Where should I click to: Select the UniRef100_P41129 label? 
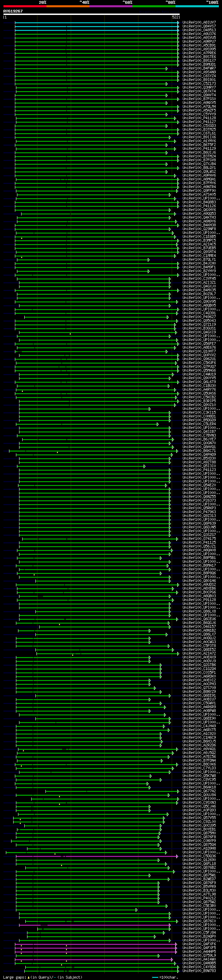coord(199,148)
